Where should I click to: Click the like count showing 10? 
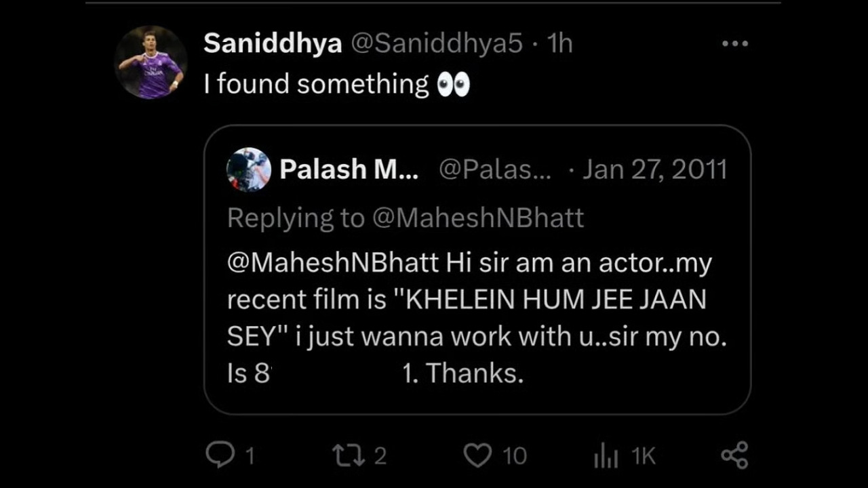514,455
